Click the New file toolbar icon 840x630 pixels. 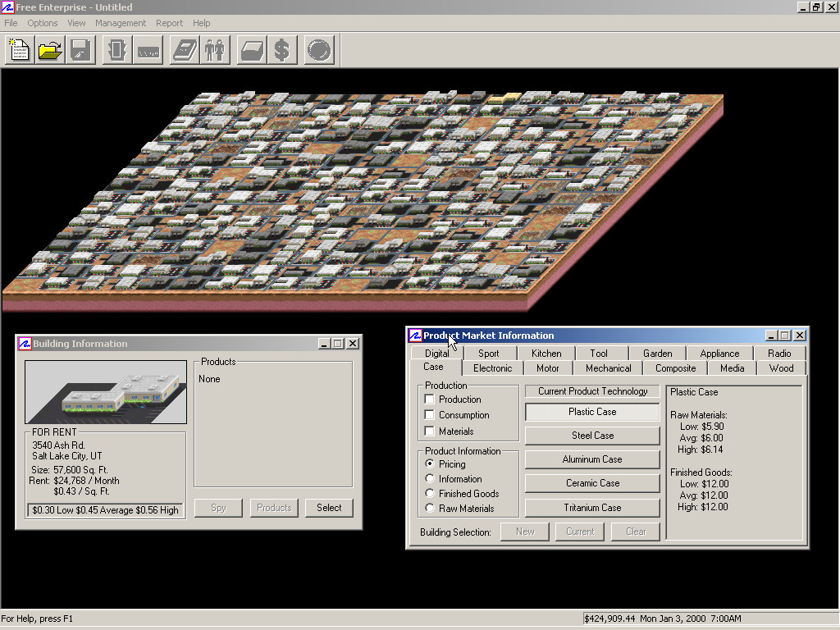coord(20,50)
